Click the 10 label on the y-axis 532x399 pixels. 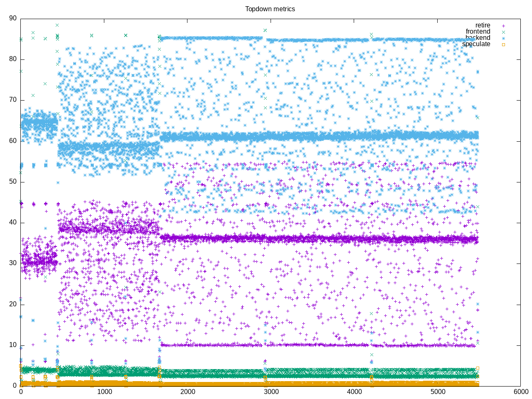click(x=13, y=345)
